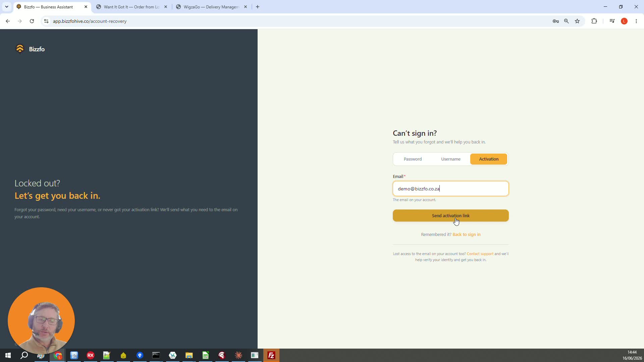The height and width of the screenshot is (362, 644).
Task: Click the Send activation link button
Action: click(x=451, y=216)
